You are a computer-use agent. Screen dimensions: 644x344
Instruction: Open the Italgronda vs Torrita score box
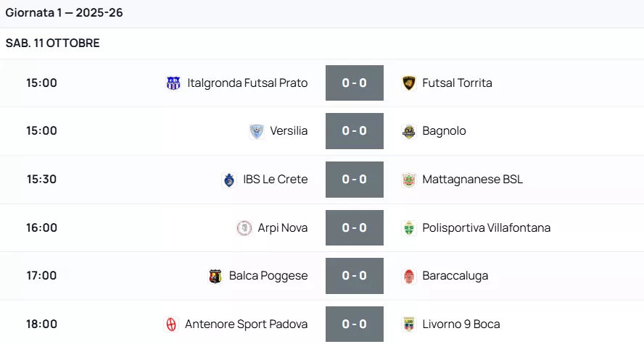click(354, 83)
